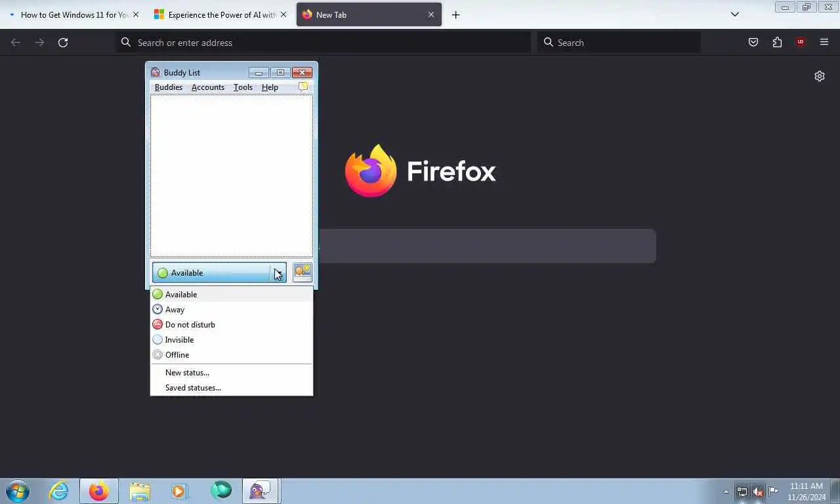Click the Firefox forward arrow

[39, 43]
